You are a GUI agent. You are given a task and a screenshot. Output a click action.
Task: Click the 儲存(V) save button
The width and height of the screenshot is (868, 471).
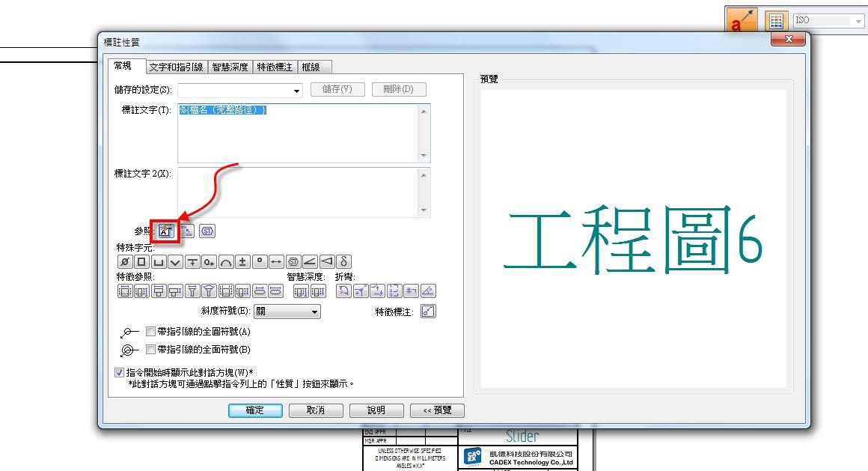pos(337,89)
